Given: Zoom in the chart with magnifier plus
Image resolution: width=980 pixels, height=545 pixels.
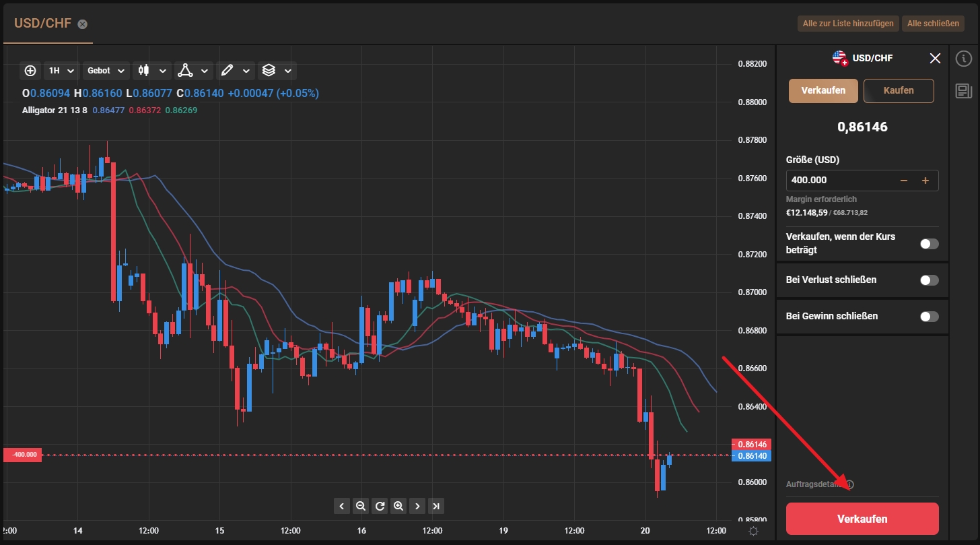Looking at the screenshot, I should 398,506.
